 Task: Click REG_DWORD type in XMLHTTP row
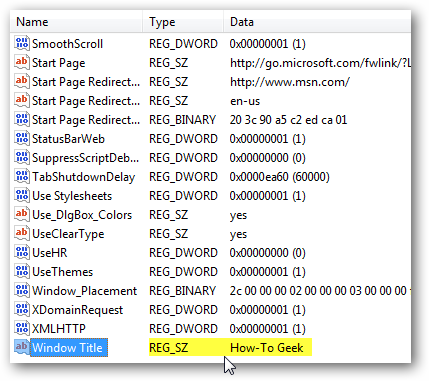click(183, 329)
